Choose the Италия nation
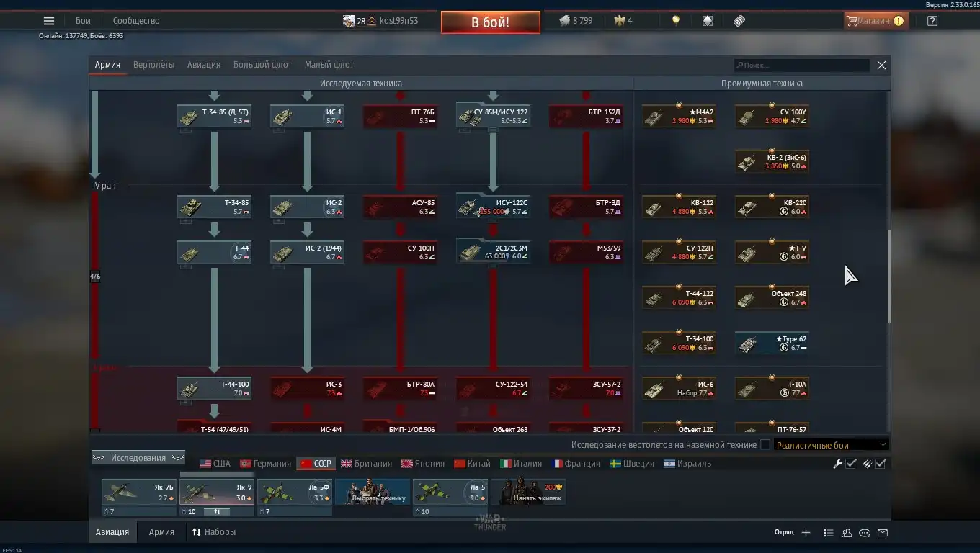This screenshot has height=553, width=980. tap(521, 464)
